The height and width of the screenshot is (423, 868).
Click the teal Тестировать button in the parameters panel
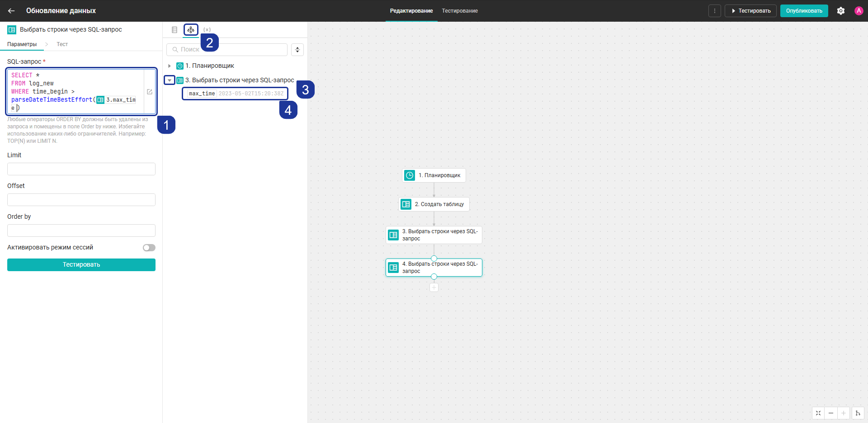81,265
